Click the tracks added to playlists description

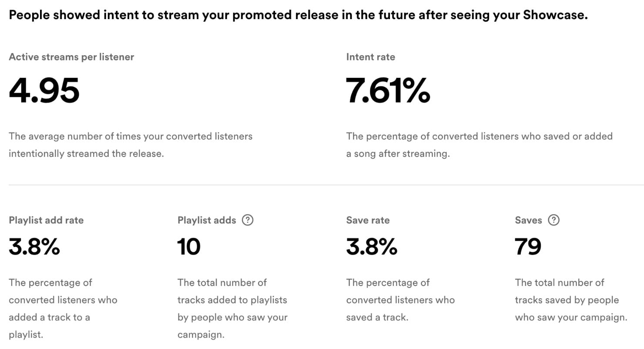(x=232, y=309)
